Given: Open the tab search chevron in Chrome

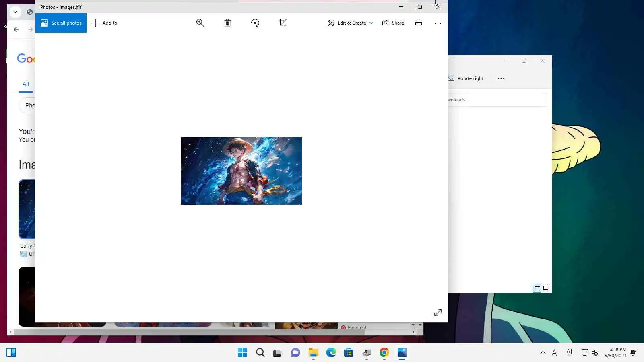Looking at the screenshot, I should 15,12.
